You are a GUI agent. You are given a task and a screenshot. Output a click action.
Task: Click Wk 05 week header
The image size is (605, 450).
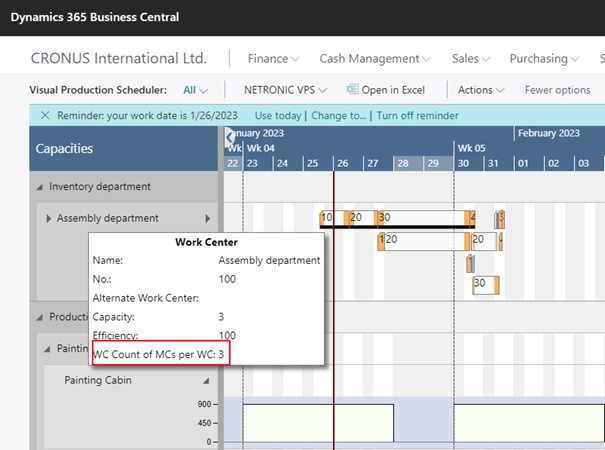[471, 148]
